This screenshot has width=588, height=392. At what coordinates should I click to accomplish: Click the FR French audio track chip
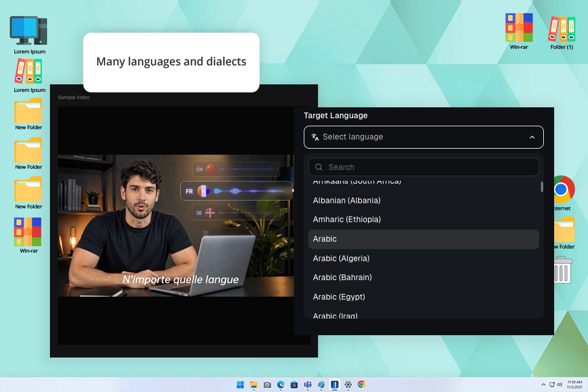coord(236,191)
